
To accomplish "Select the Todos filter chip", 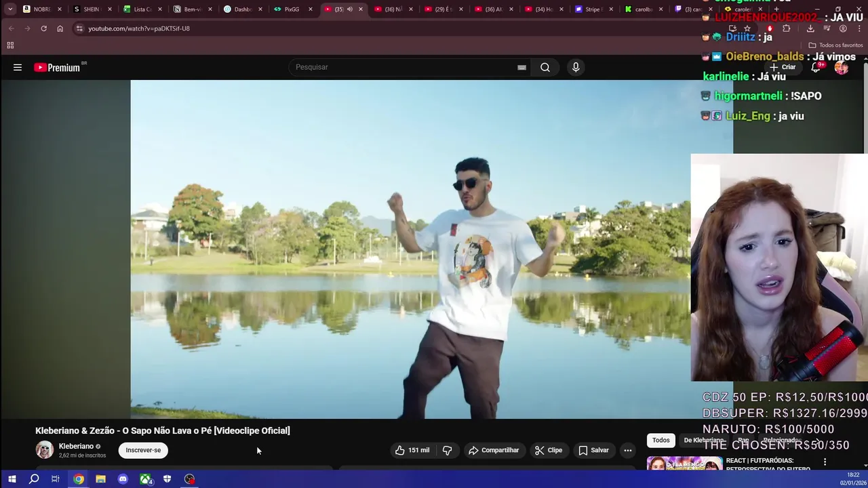I will coord(661,441).
